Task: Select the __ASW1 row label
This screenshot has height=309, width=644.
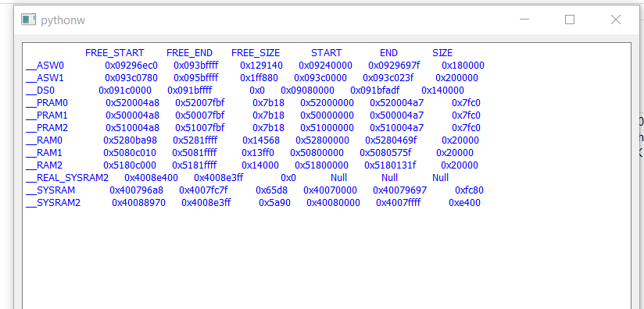Action: tap(45, 78)
